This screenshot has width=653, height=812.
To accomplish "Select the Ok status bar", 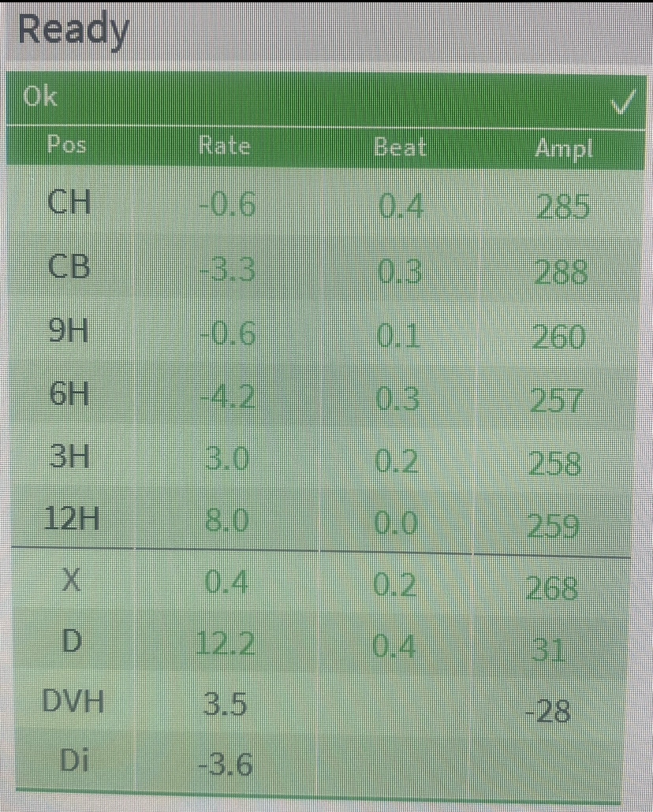I will coord(326,99).
